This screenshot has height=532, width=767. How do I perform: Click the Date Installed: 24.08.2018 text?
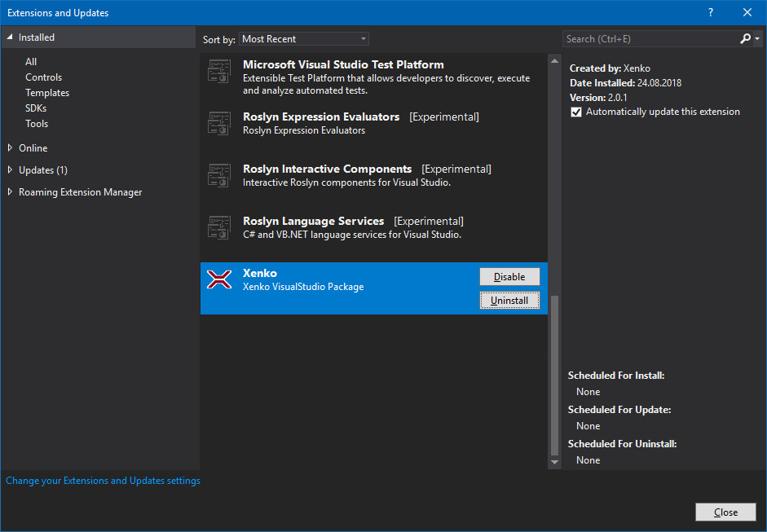pos(625,82)
